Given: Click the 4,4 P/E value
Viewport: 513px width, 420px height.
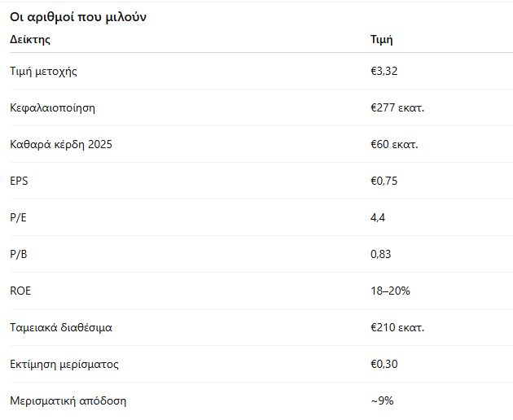Looking at the screenshot, I should point(378,217).
